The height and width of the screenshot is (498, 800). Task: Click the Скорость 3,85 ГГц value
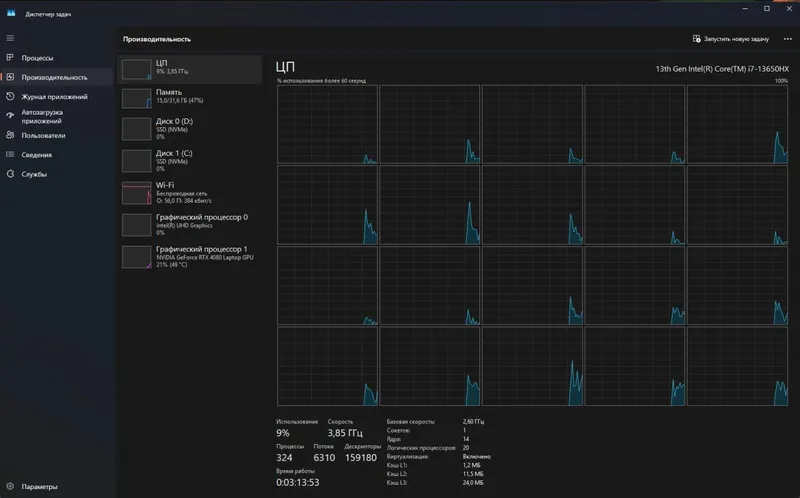[x=345, y=433]
